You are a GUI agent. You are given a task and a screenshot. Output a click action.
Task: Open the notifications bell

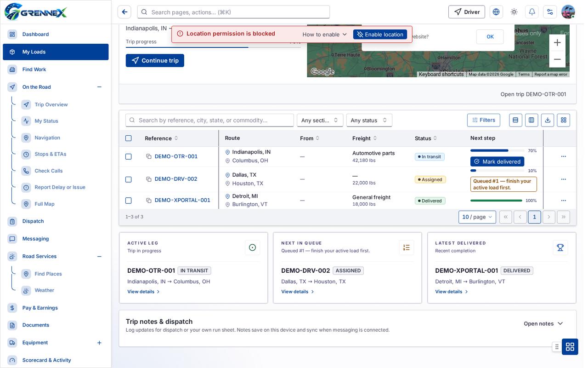pos(532,12)
